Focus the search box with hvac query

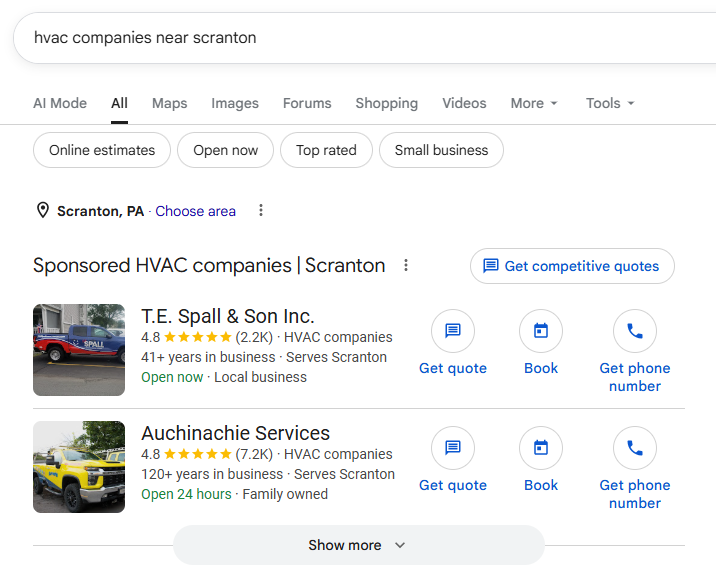(x=365, y=38)
